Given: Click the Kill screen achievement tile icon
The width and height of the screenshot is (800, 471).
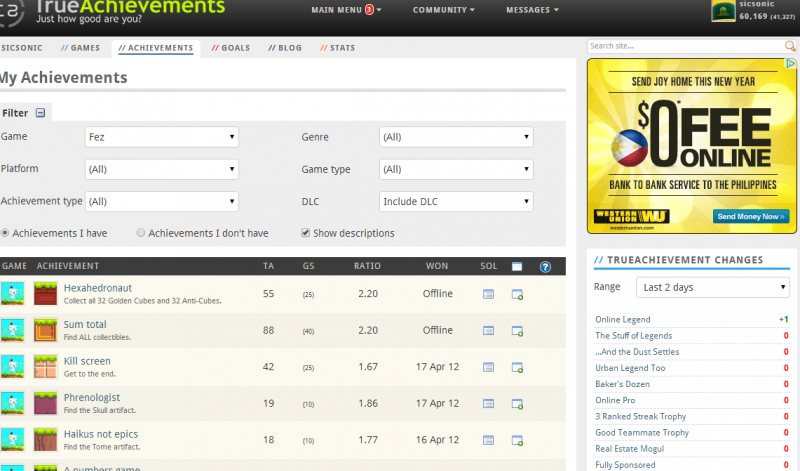Looking at the screenshot, I should coord(45,366).
